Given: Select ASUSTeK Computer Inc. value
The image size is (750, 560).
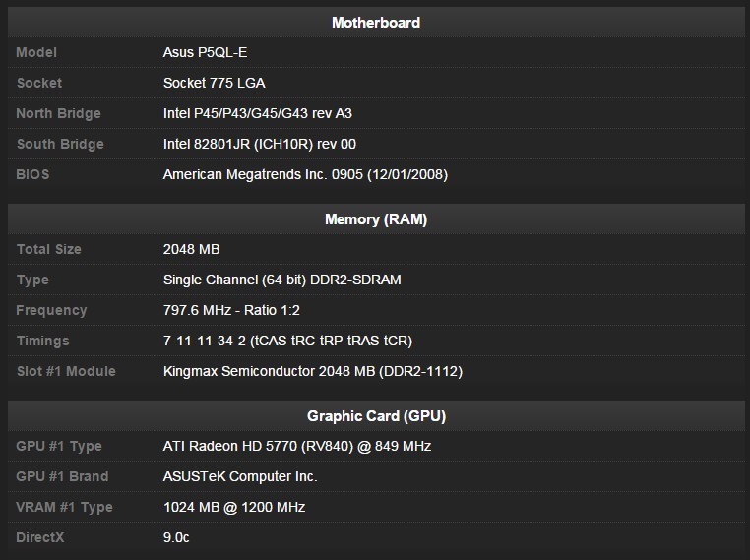Looking at the screenshot, I should (240, 476).
